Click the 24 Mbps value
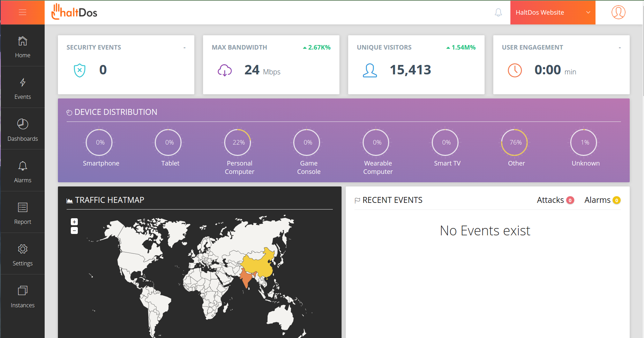Screen dimensions: 644x338 pos(262,70)
